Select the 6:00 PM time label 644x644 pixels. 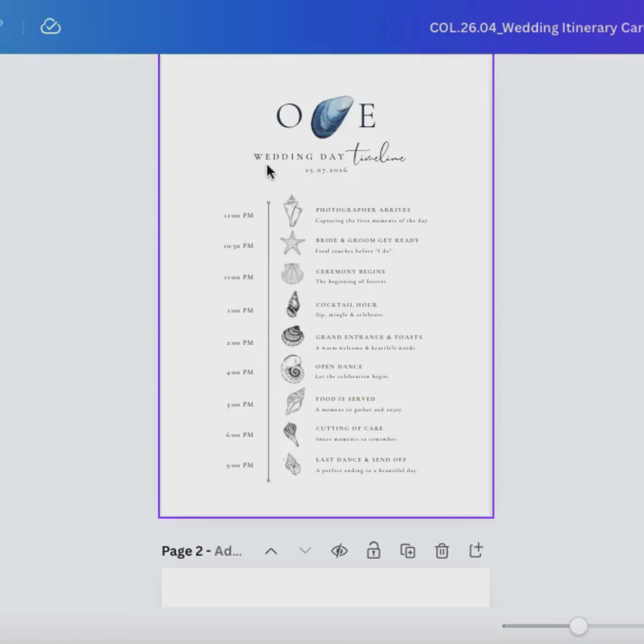pos(240,435)
